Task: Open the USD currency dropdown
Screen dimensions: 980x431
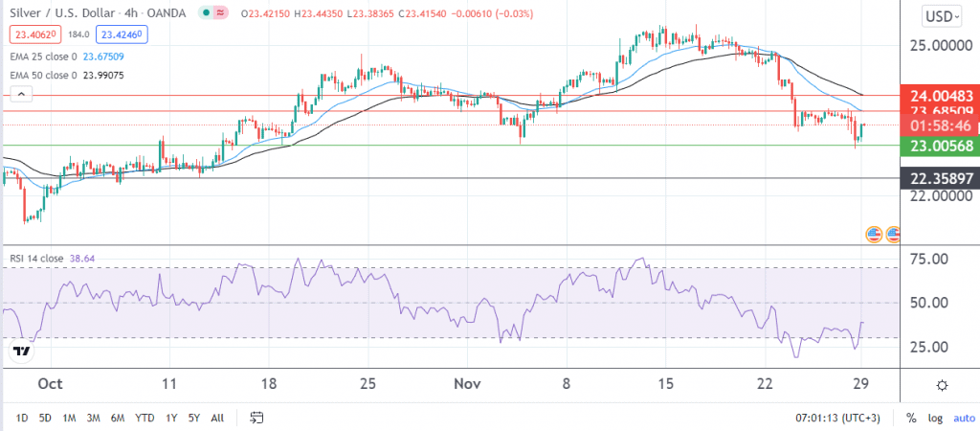Action: click(942, 17)
